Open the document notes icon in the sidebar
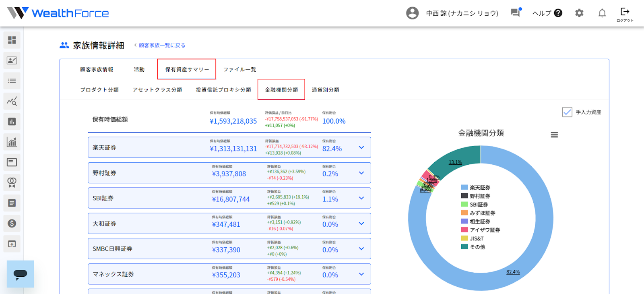The height and width of the screenshot is (294, 644). point(12,203)
